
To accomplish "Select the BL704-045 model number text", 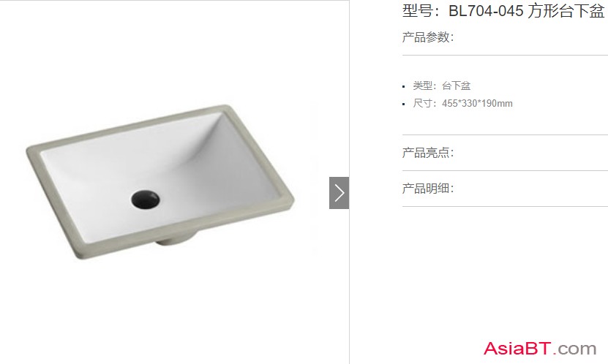I will click(486, 11).
